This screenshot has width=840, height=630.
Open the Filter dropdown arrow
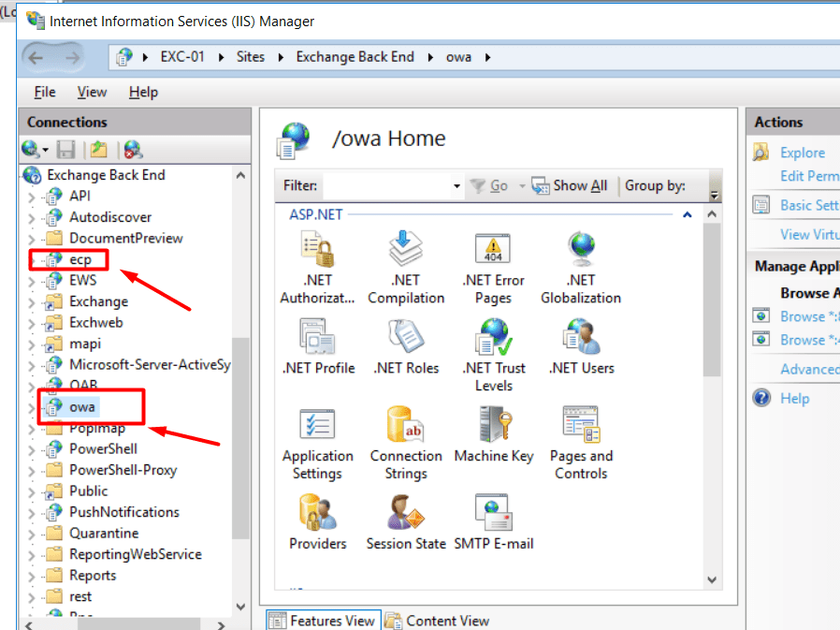456,186
